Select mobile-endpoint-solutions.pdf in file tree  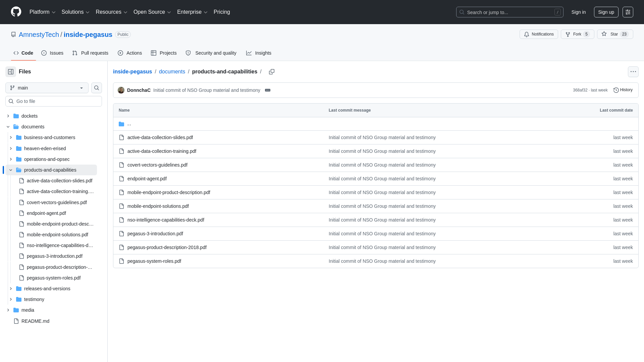tap(57, 235)
